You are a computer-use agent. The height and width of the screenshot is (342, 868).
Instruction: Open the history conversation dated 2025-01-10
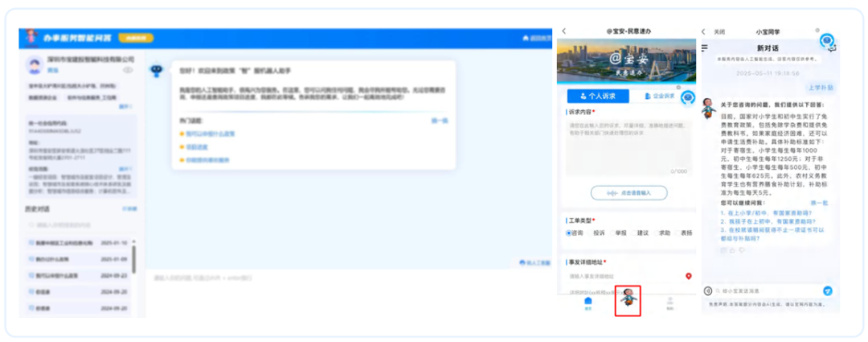[x=78, y=243]
